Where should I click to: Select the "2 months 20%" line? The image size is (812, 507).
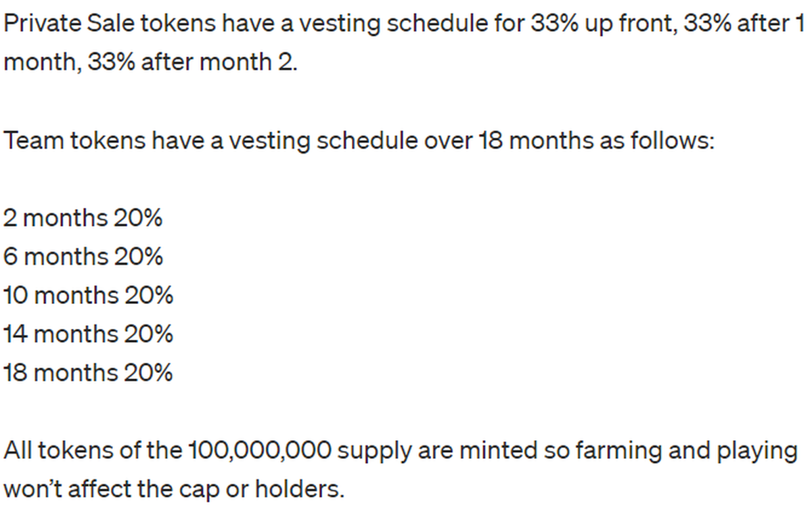tap(83, 219)
